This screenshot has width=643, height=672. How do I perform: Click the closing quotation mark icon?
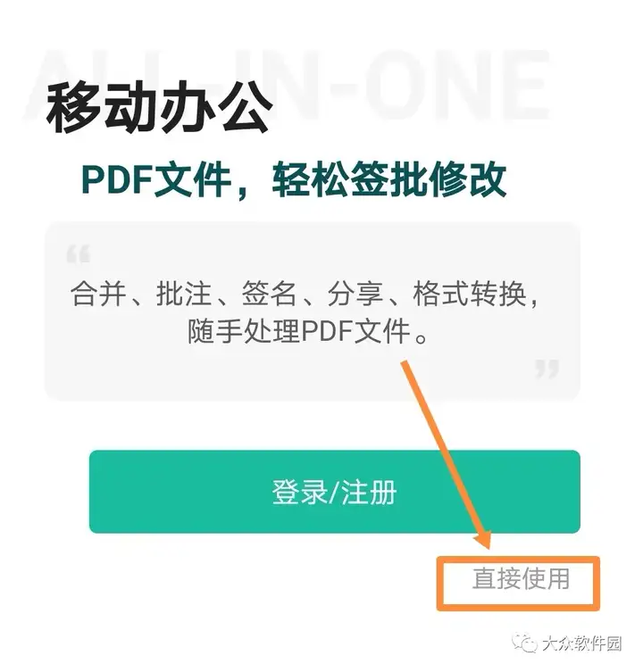547,369
